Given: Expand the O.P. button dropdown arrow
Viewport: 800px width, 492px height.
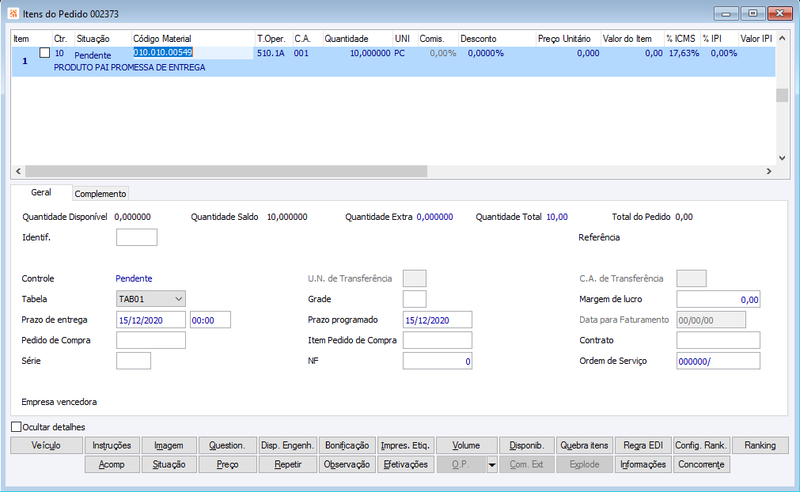Looking at the screenshot, I should pyautogui.click(x=492, y=464).
